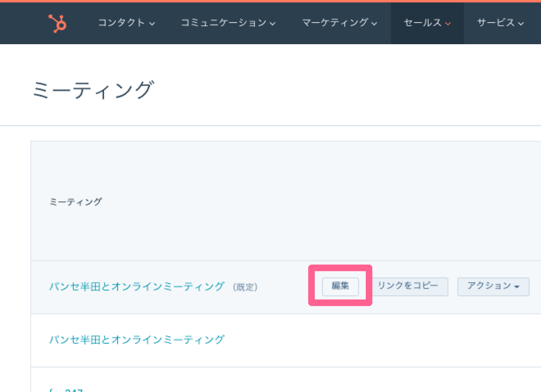Click the arrow next to マーケティング
541x392 pixels.
[x=374, y=24]
